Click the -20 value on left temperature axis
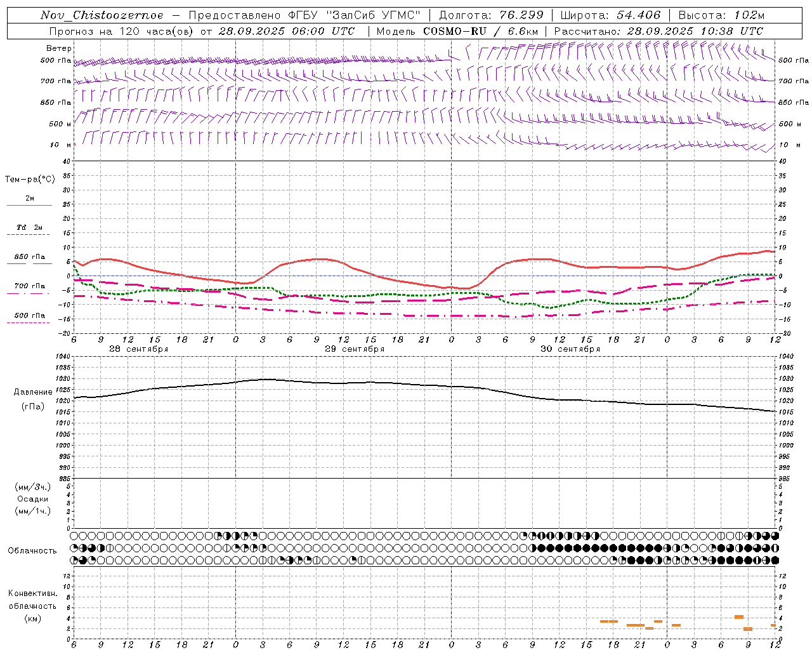Screen dimensions: 812x650 pyautogui.click(x=65, y=333)
